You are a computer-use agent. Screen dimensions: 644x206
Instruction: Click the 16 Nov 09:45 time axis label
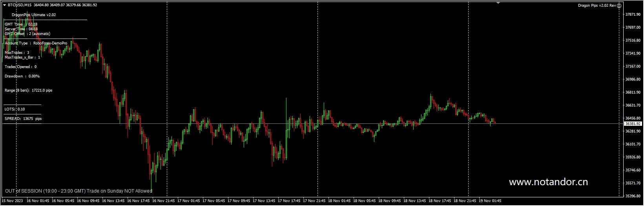click(x=88, y=201)
